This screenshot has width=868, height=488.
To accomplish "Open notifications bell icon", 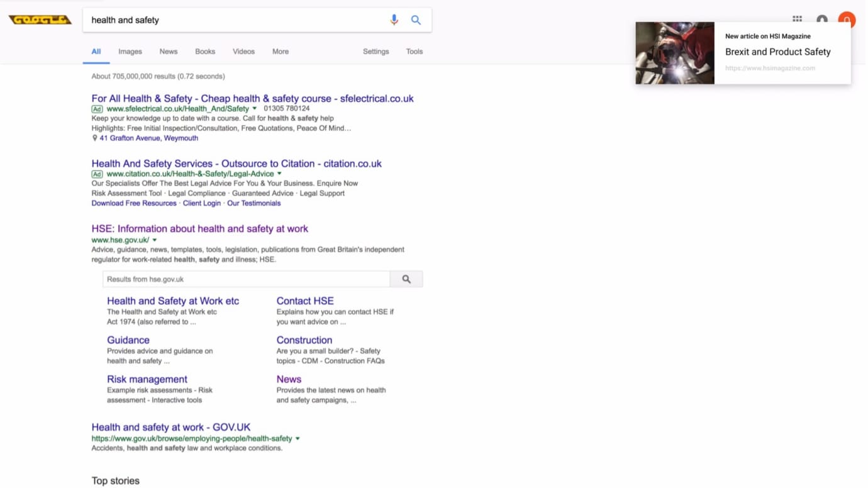I will pyautogui.click(x=822, y=19).
